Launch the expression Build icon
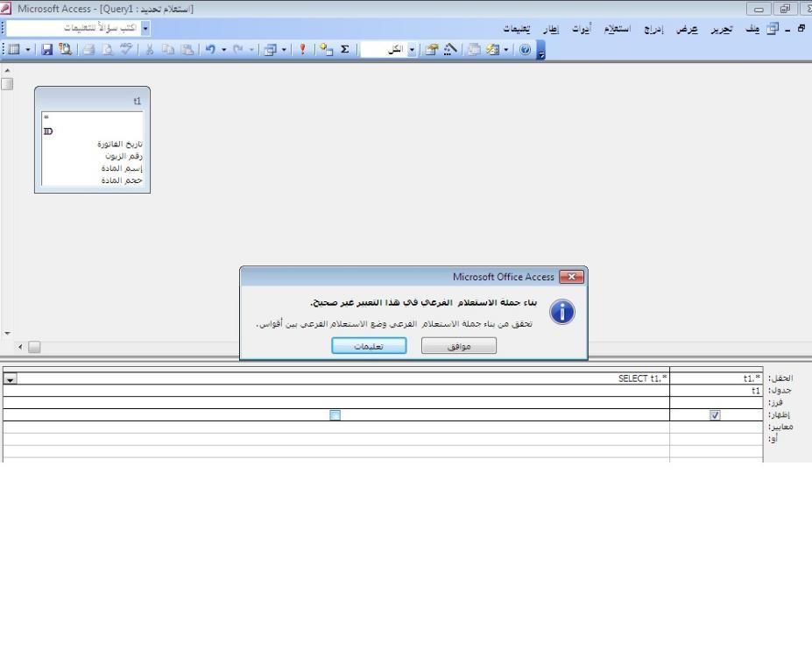This screenshot has width=812, height=657. [450, 49]
